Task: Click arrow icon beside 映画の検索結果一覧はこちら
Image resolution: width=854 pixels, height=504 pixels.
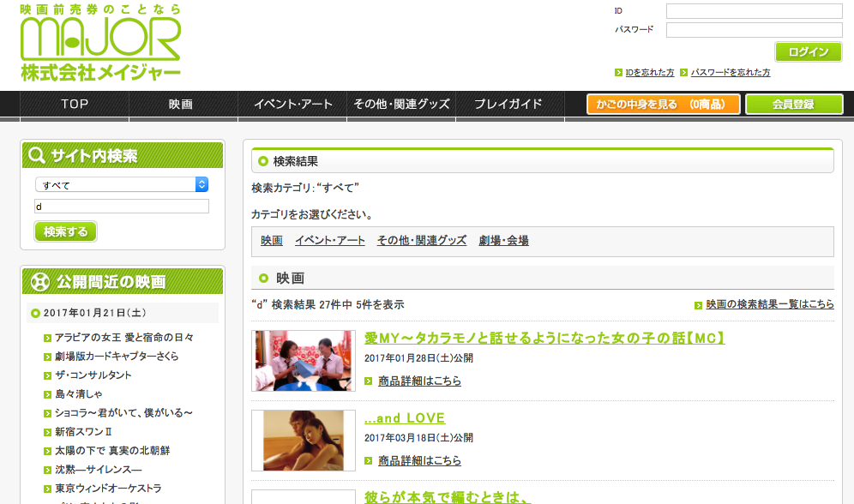Action: click(x=698, y=305)
